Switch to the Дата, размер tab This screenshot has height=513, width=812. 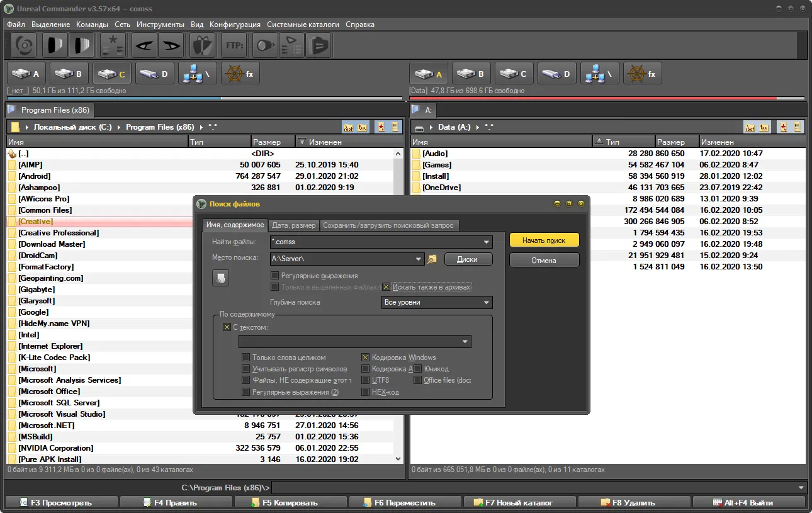coord(294,225)
